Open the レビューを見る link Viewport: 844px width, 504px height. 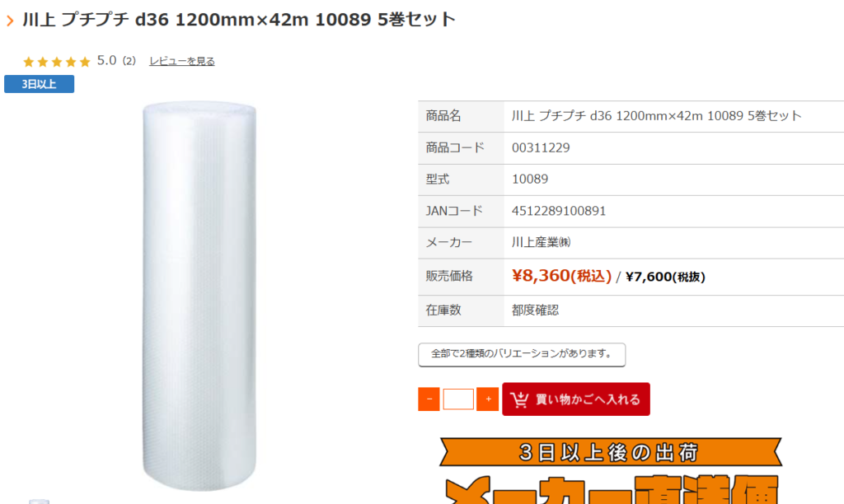click(182, 61)
